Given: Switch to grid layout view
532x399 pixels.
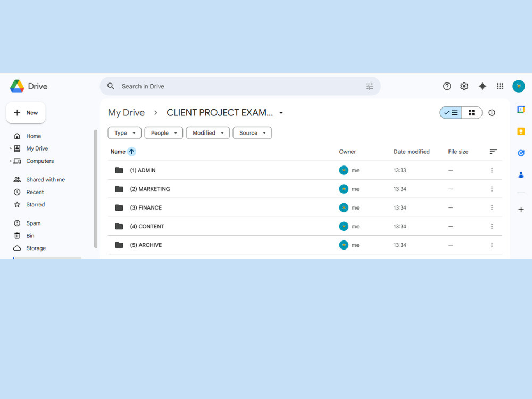Looking at the screenshot, I should 471,113.
